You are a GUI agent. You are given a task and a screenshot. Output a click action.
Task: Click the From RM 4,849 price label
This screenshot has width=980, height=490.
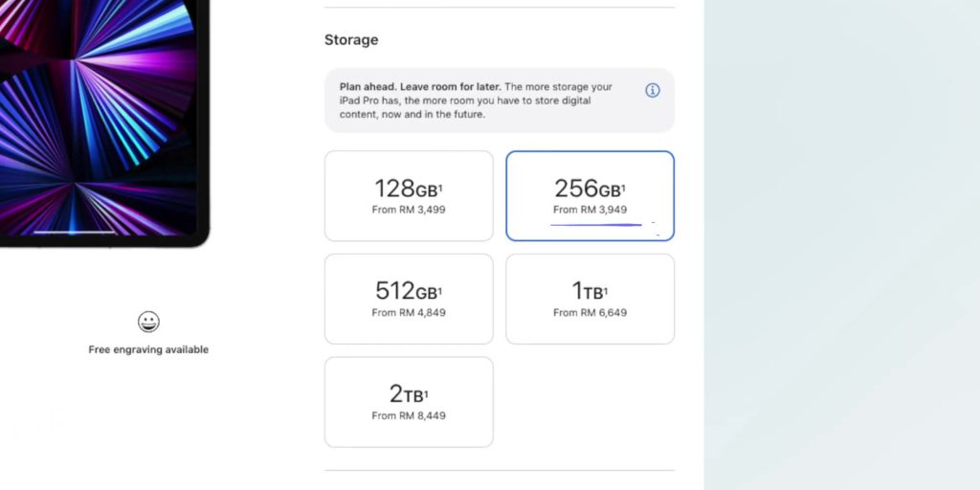409,313
